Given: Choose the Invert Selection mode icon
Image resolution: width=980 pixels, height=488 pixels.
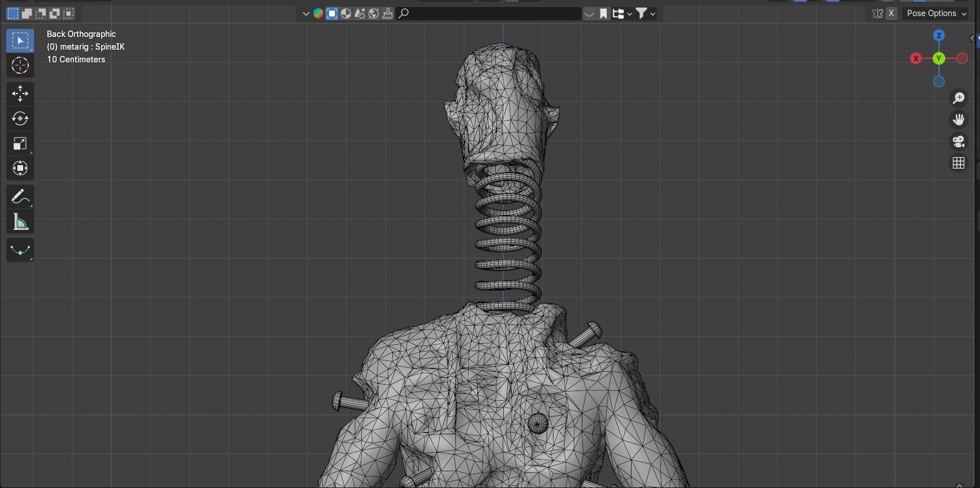Looking at the screenshot, I should [54, 13].
